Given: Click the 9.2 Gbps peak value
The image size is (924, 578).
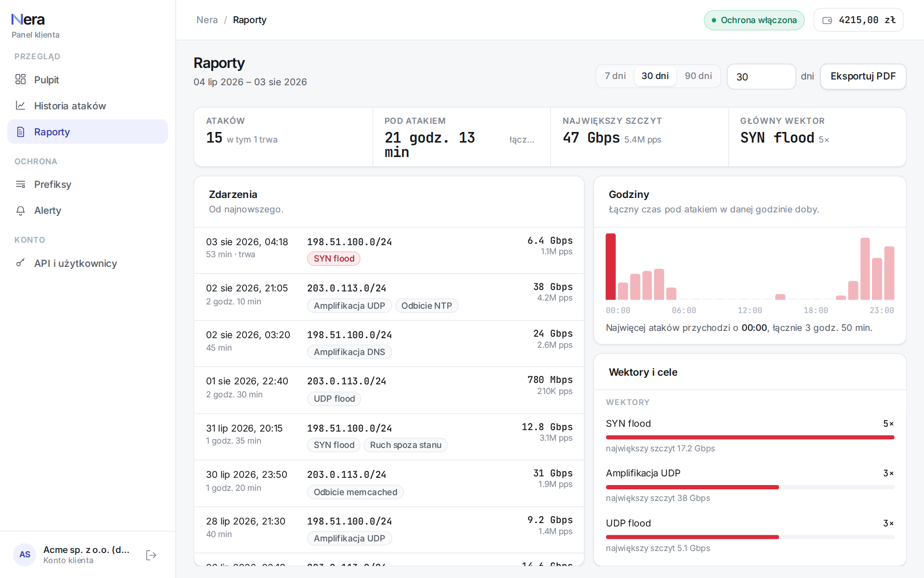Looking at the screenshot, I should tap(550, 520).
